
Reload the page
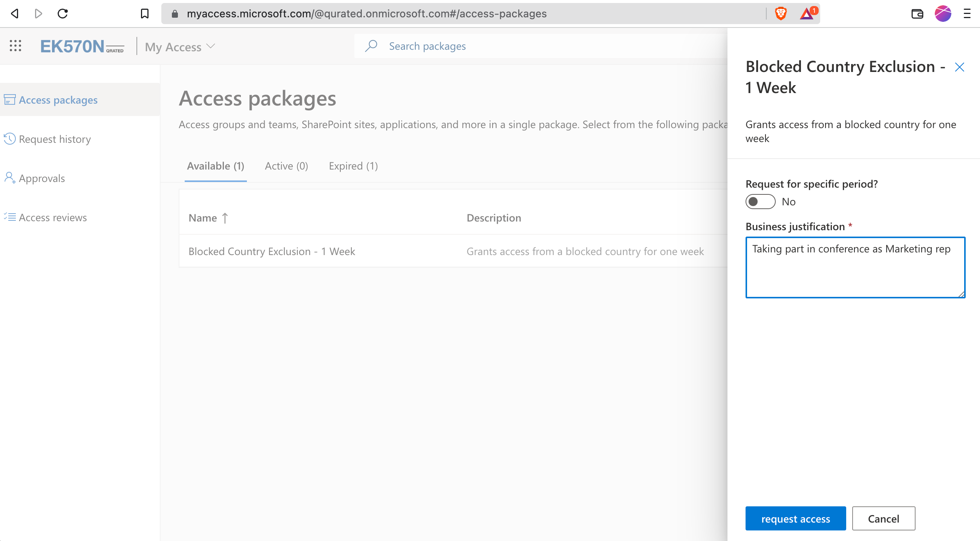(63, 14)
